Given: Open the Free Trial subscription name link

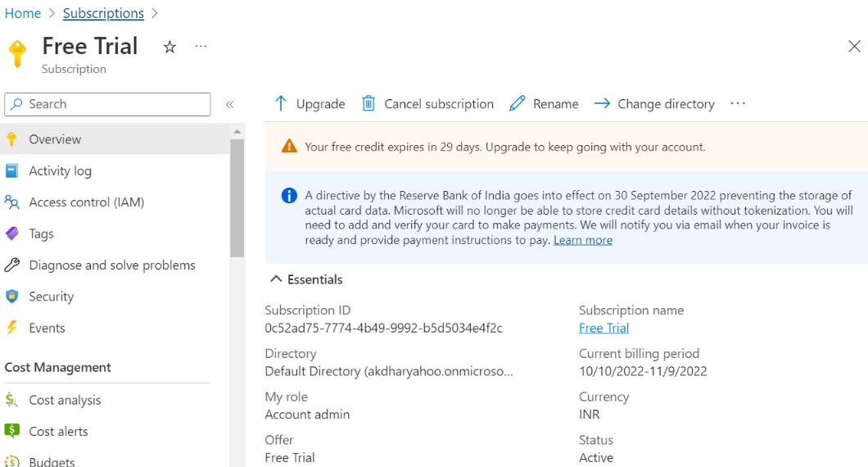Looking at the screenshot, I should (x=604, y=328).
